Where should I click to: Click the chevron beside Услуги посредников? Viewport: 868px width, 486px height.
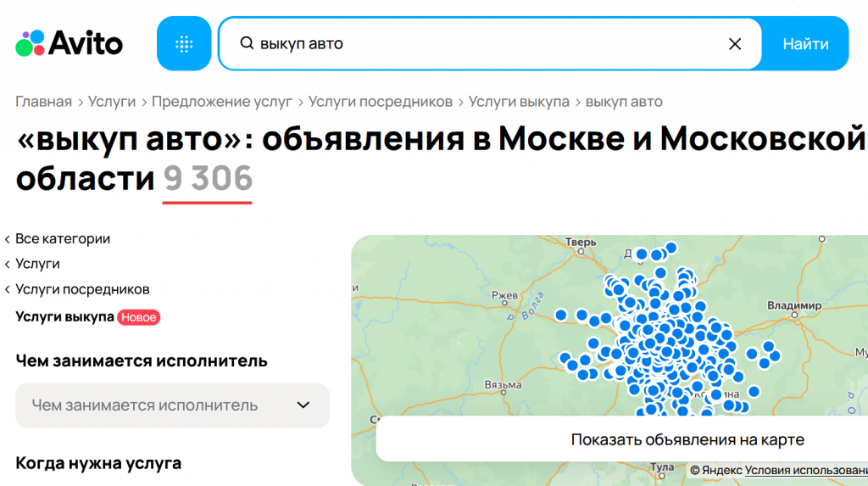point(7,290)
